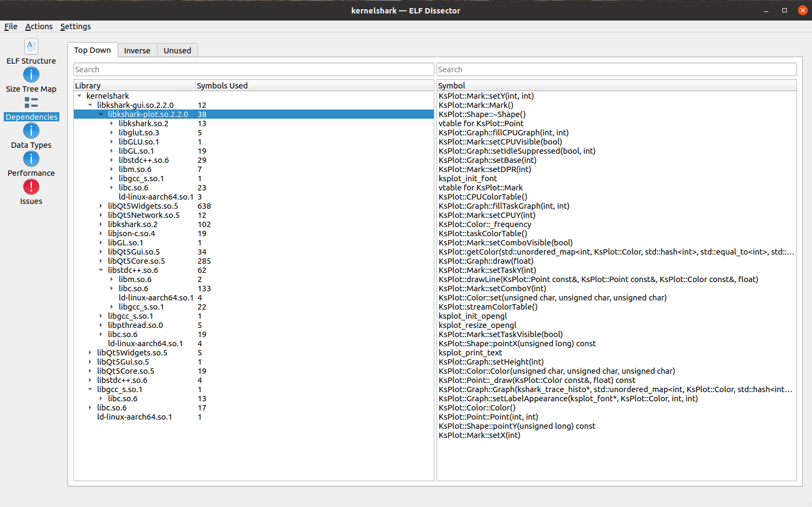Select symbol KsPlot::Graph::setHeight(int)
This screenshot has width=812, height=507.
click(491, 362)
